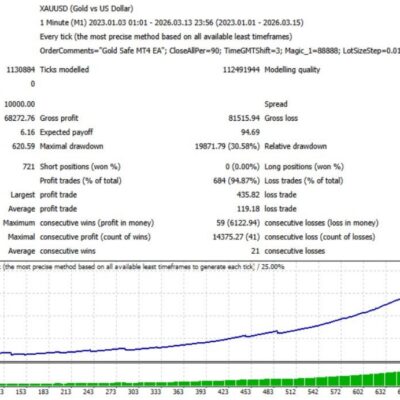This screenshot has height=400, width=400.
Task: Click the Largest profit trade label
Action: coord(44,195)
